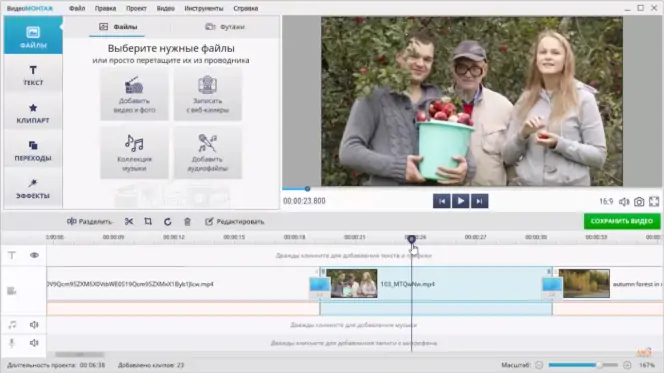Jump to previous frame in player
This screenshot has height=373, width=664.
442,201
